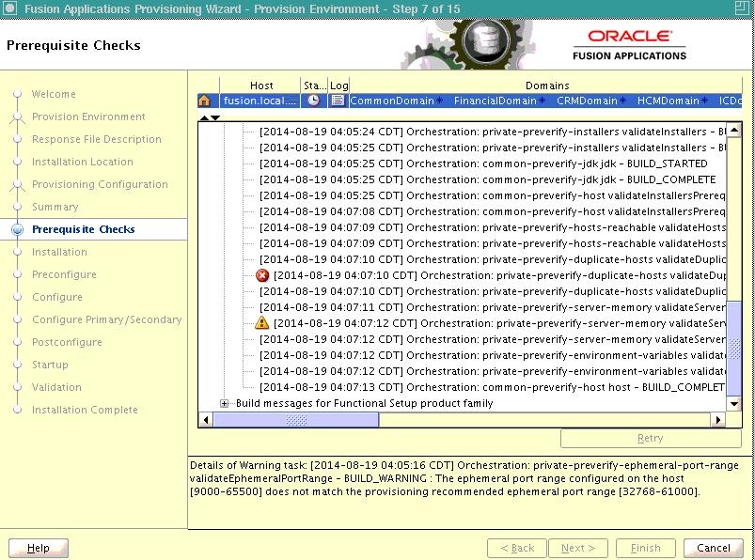Select the Configure Primary/Secondary step
This screenshot has width=755, height=560.
[106, 319]
